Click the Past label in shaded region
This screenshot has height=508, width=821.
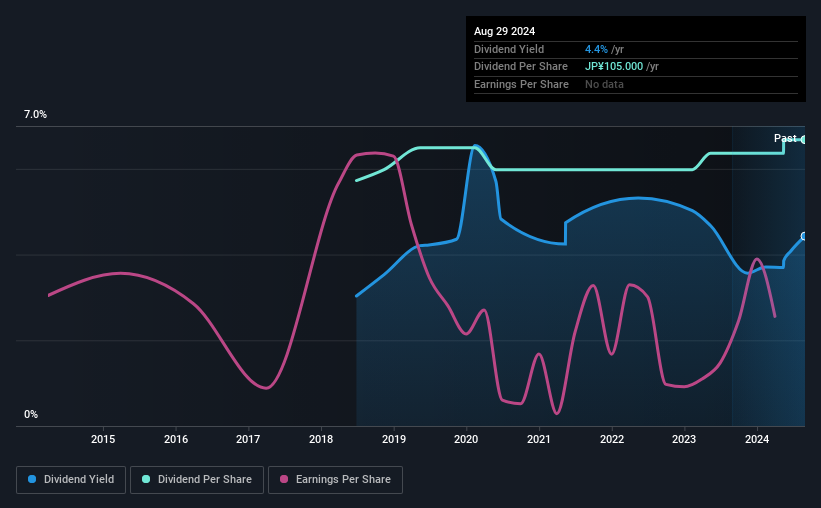click(785, 138)
